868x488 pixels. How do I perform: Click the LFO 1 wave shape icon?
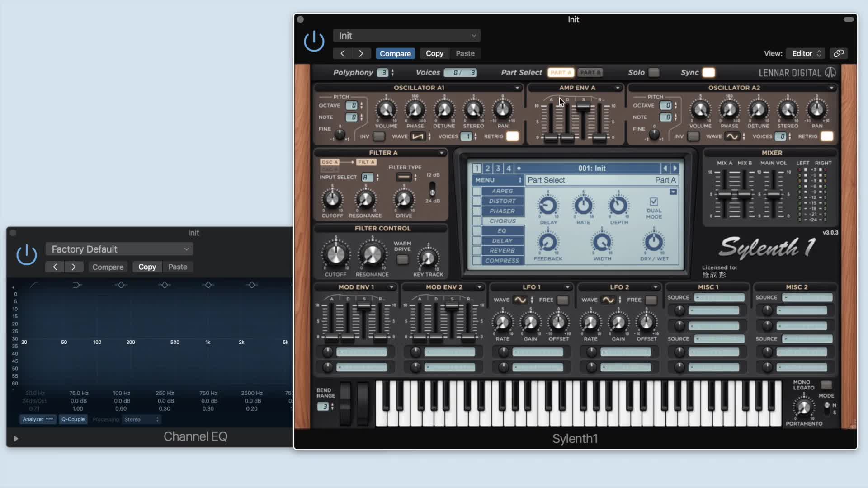(520, 300)
